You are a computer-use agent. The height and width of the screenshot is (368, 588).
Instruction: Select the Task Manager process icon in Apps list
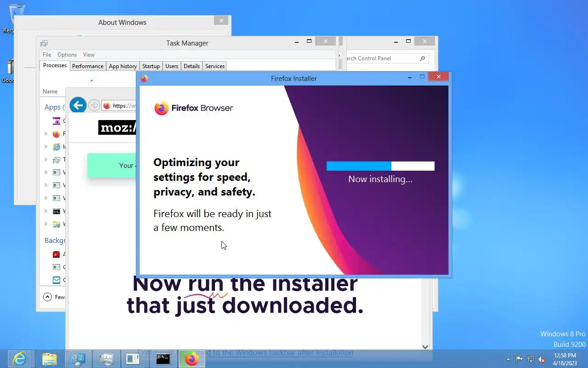[56, 160]
